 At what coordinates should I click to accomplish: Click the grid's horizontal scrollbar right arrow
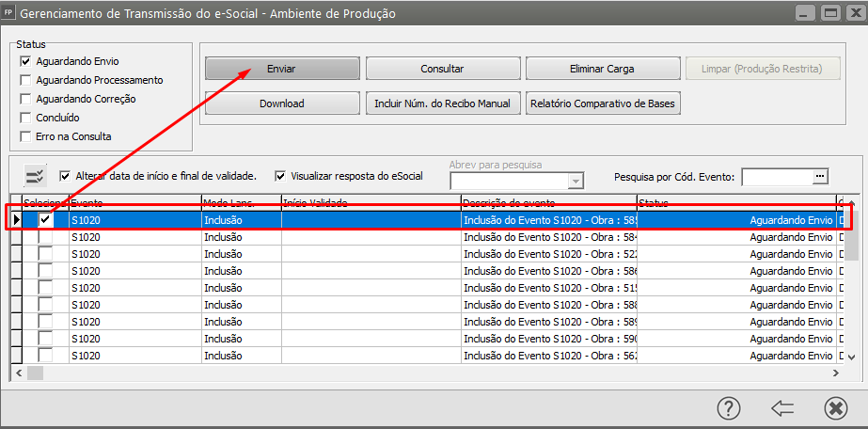836,373
